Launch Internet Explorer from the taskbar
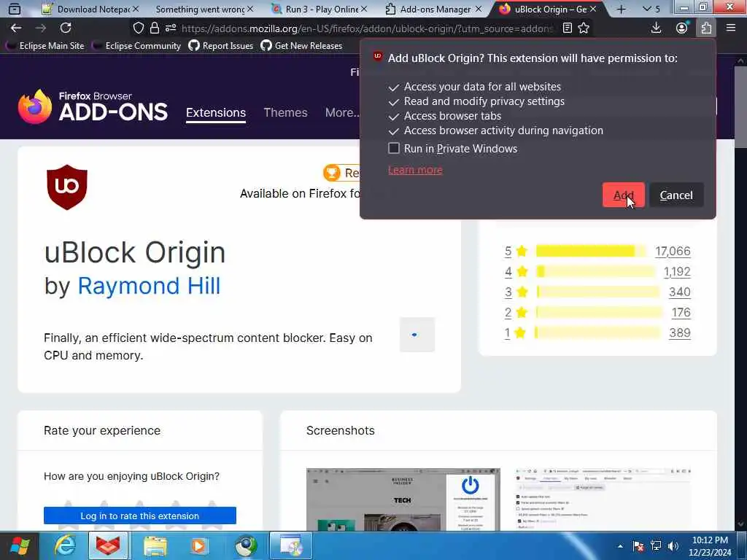 click(65, 545)
